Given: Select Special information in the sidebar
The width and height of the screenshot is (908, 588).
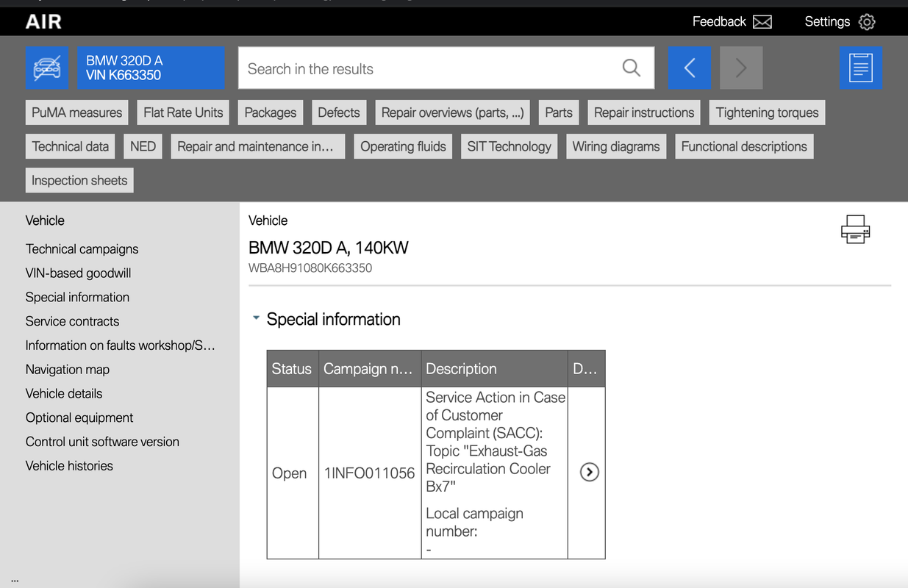Looking at the screenshot, I should [x=77, y=298].
